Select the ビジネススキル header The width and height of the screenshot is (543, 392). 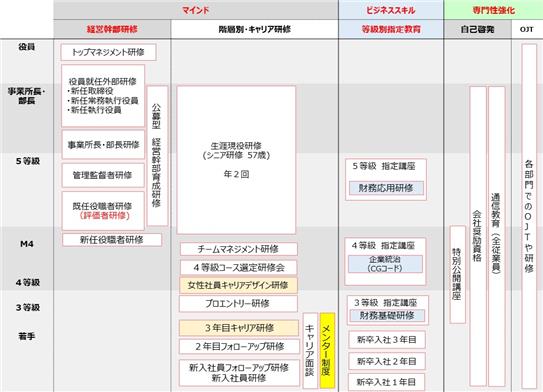coord(391,10)
